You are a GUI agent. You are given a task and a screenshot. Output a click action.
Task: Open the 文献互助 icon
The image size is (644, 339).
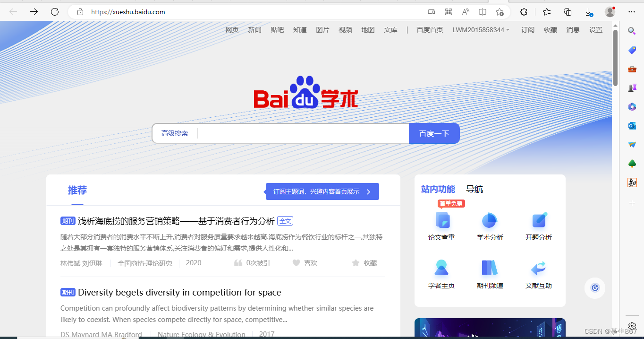539,268
